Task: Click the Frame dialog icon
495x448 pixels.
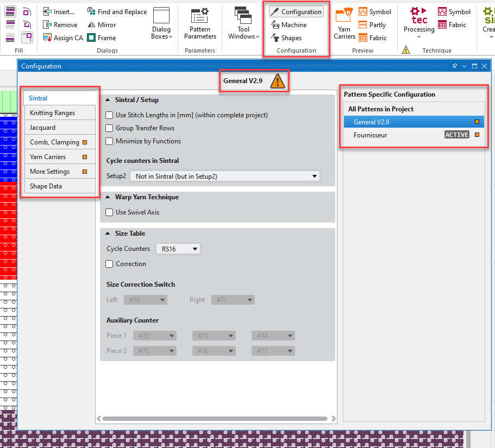Action: click(x=91, y=38)
